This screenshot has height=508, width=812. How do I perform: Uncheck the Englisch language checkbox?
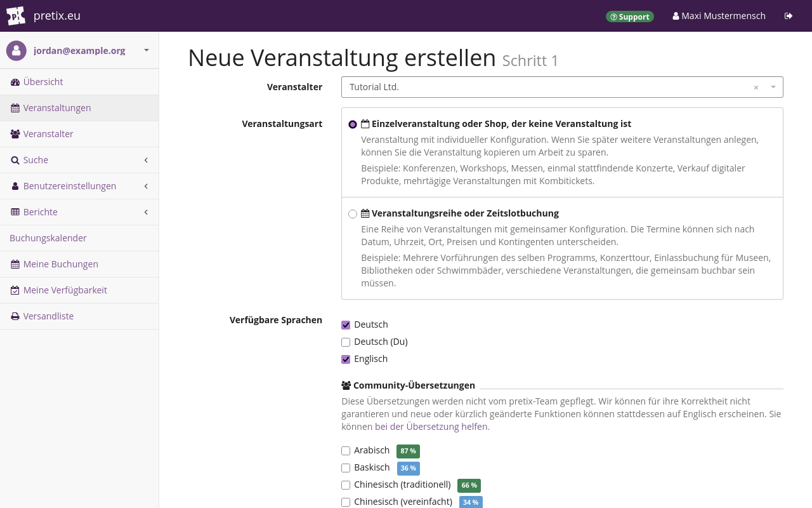346,359
